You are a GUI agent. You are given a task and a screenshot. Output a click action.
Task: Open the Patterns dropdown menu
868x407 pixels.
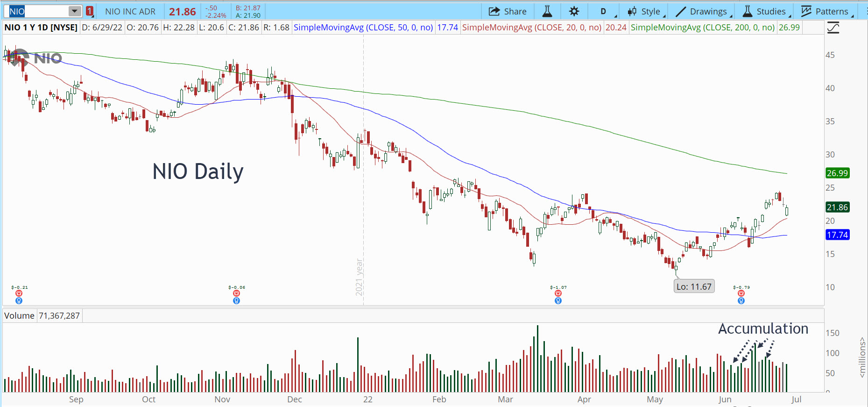coord(827,11)
